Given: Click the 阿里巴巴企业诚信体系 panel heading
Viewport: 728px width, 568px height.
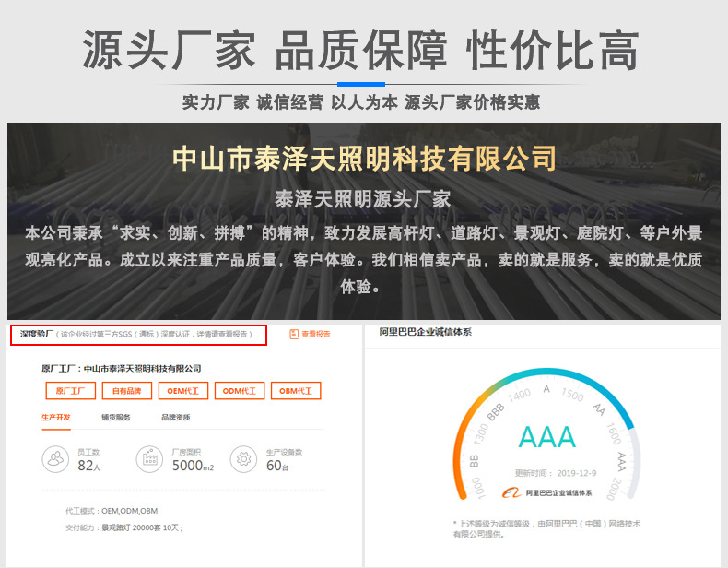Looking at the screenshot, I should click(426, 332).
